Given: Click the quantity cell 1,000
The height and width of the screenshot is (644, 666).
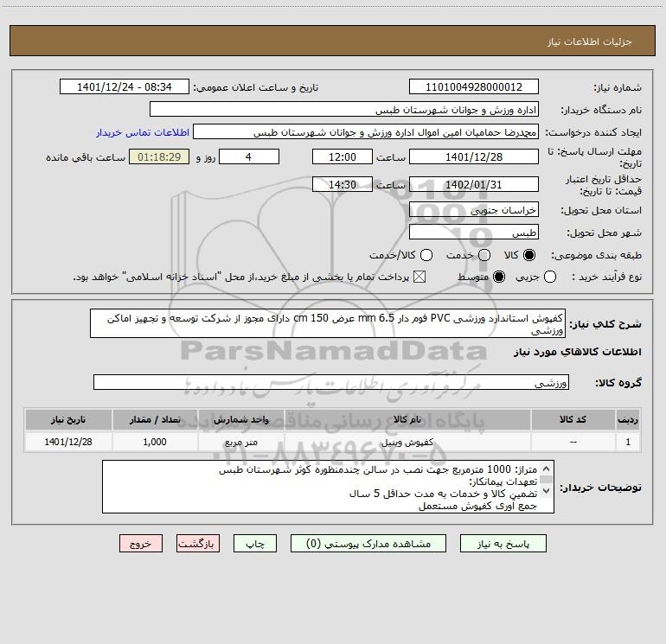Looking at the screenshot, I should tap(155, 442).
